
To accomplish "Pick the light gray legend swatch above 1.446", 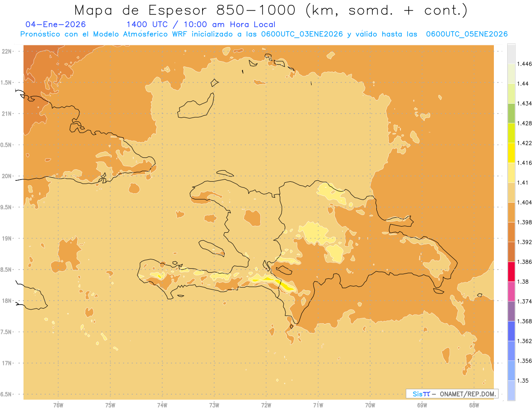I will tap(511, 54).
